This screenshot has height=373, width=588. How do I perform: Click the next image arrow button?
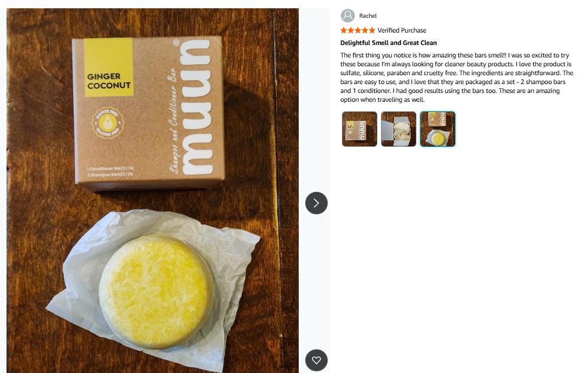click(x=316, y=203)
